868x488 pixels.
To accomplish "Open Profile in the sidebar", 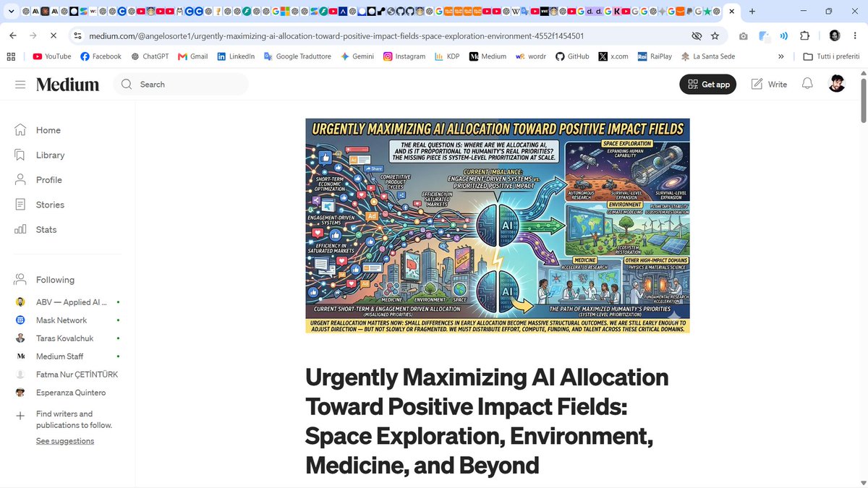I will coord(38,180).
